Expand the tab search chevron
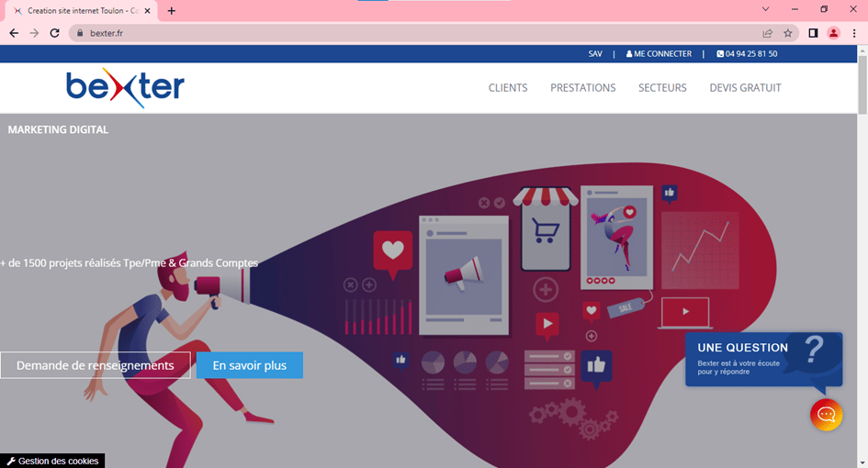 766,9
